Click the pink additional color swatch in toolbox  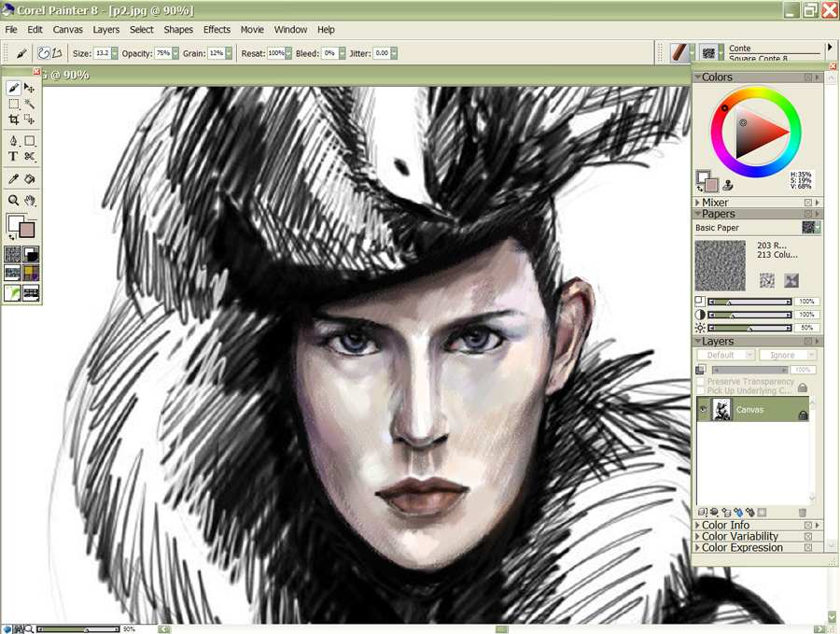pos(27,230)
